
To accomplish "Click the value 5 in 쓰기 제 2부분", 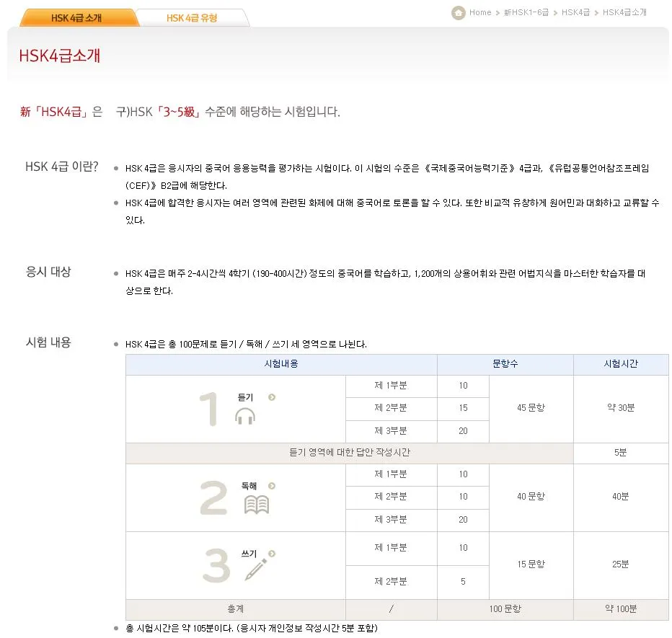I will pyautogui.click(x=464, y=582).
